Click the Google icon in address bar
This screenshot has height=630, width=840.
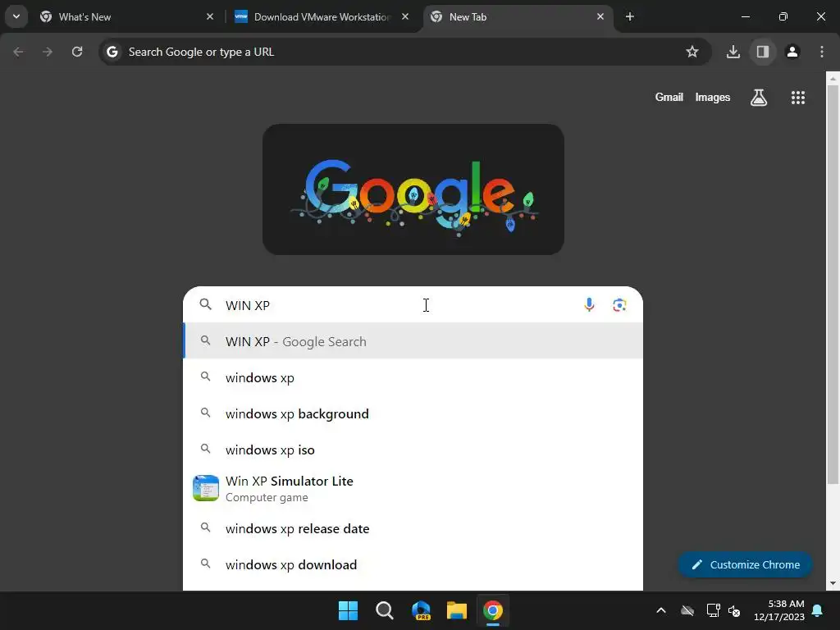[x=112, y=52]
